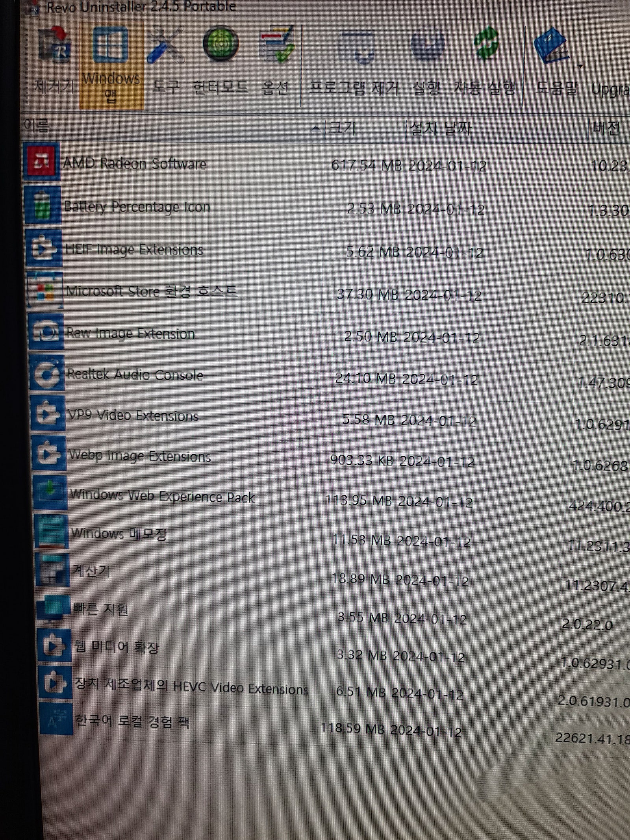Select the Realtek Audio Console icon

pyautogui.click(x=48, y=373)
